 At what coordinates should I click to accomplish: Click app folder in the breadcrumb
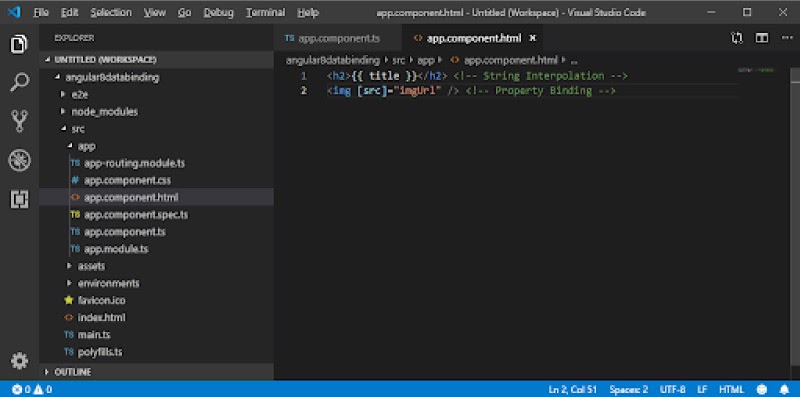426,60
